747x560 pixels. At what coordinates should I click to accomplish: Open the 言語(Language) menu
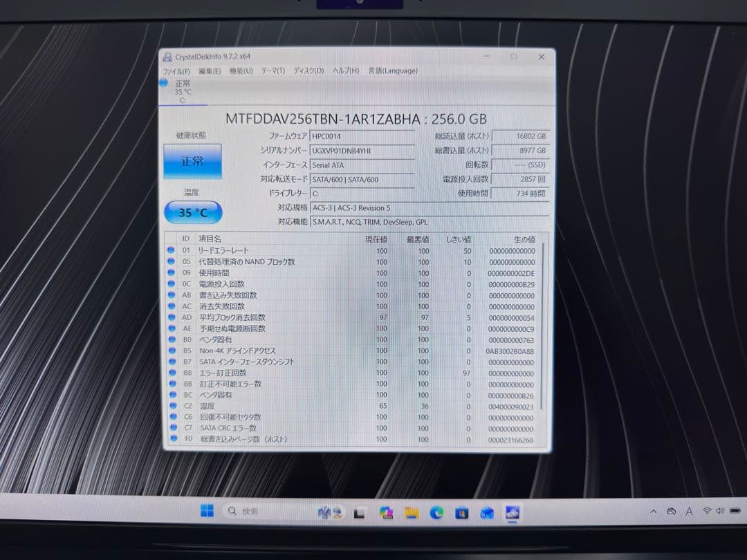pyautogui.click(x=393, y=71)
